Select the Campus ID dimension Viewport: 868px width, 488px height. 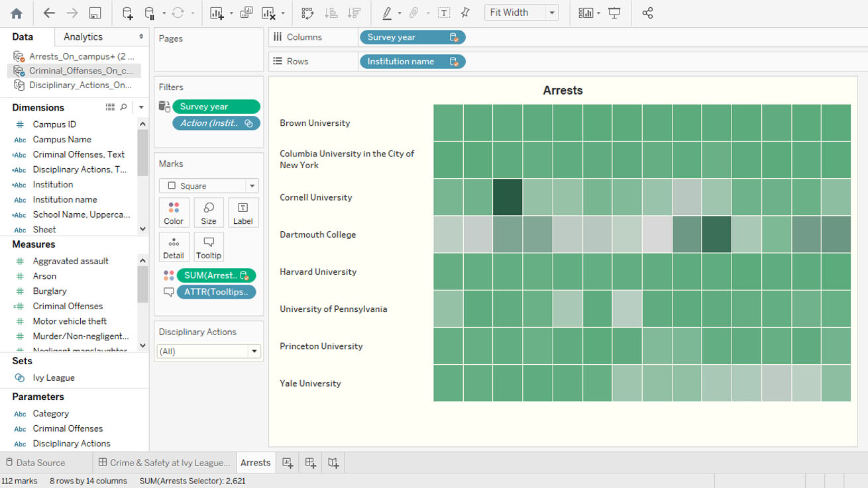pyautogui.click(x=54, y=124)
